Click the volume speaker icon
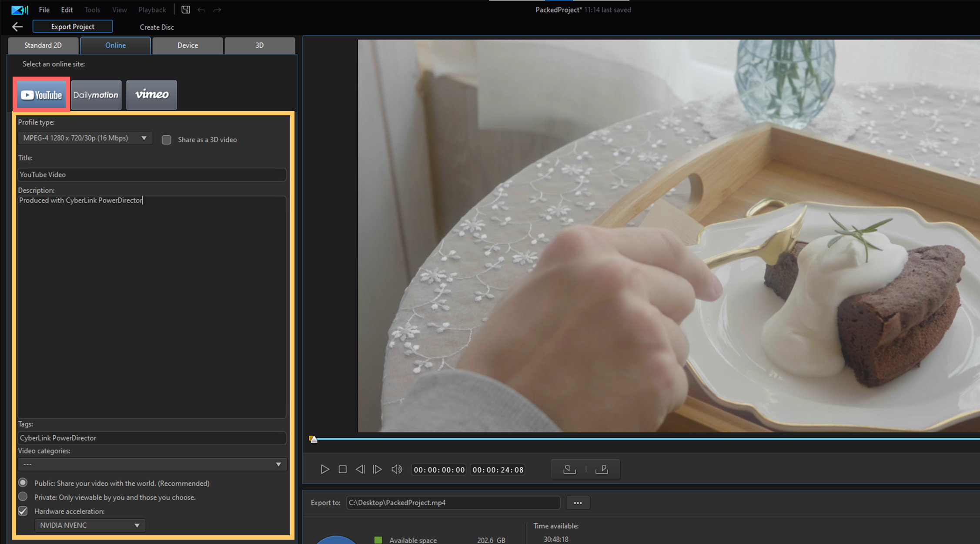This screenshot has width=980, height=544. pyautogui.click(x=397, y=469)
